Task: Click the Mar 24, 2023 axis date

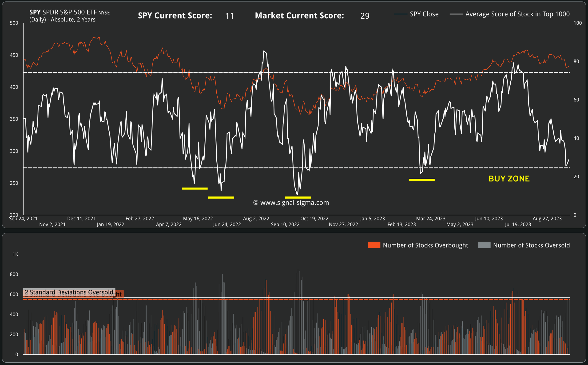Action: click(x=431, y=218)
